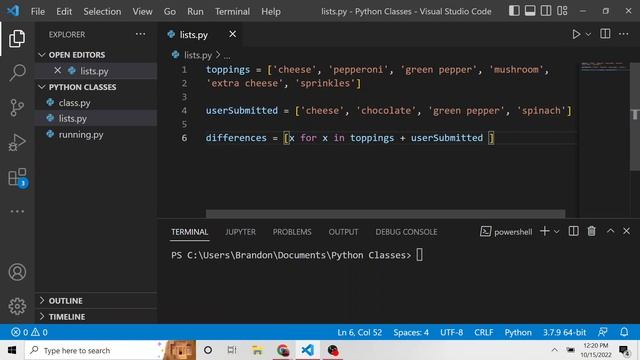Open the View menu
Screen dimensions: 640x360
click(x=142, y=11)
